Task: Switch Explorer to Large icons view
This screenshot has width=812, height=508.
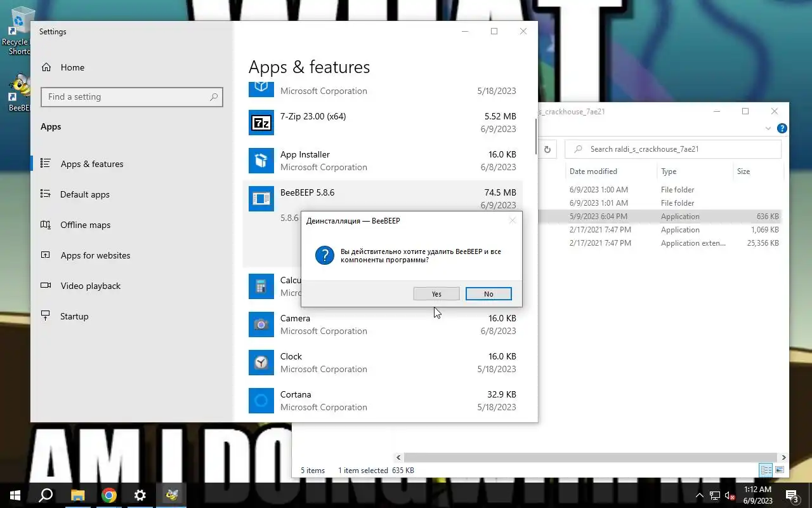Action: [x=780, y=471]
